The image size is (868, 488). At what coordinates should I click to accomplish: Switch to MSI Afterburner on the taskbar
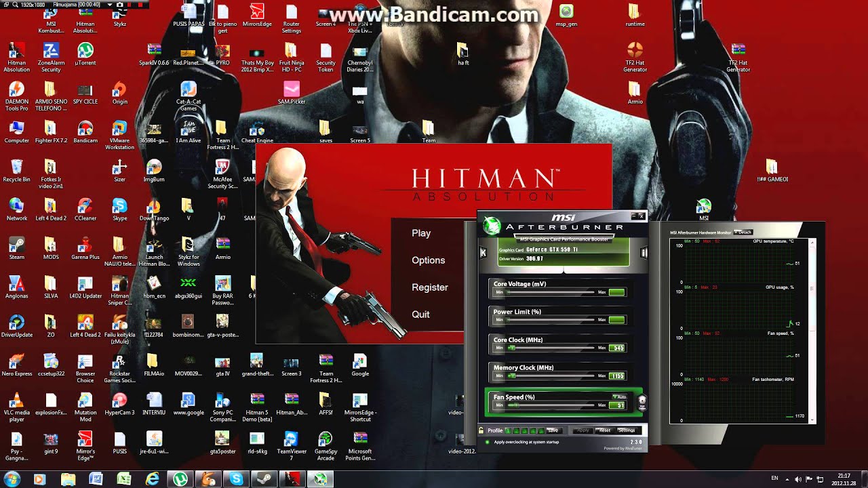(319, 479)
